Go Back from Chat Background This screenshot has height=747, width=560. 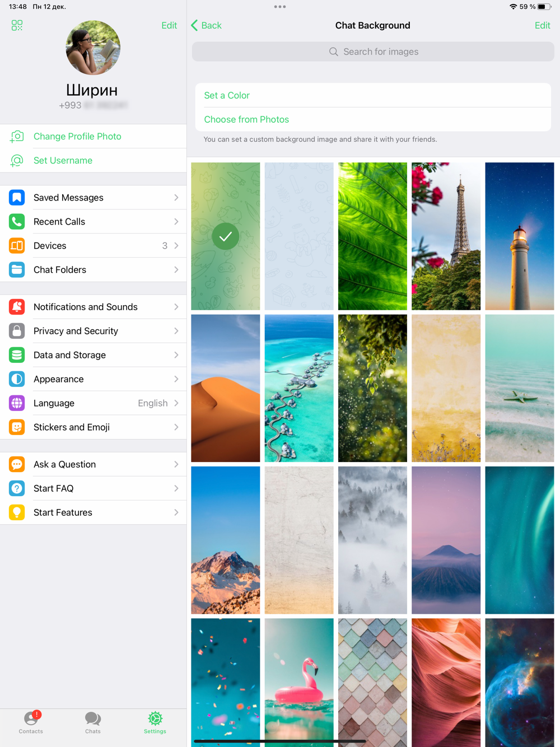(207, 26)
